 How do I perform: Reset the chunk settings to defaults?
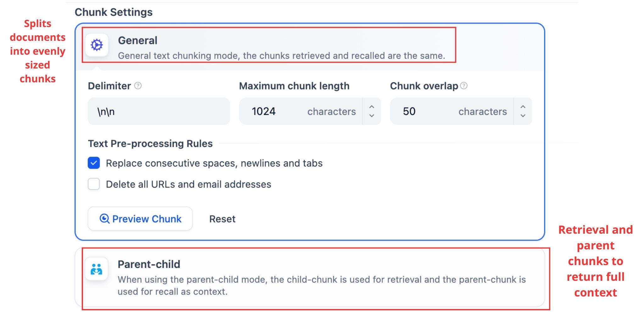click(x=222, y=219)
